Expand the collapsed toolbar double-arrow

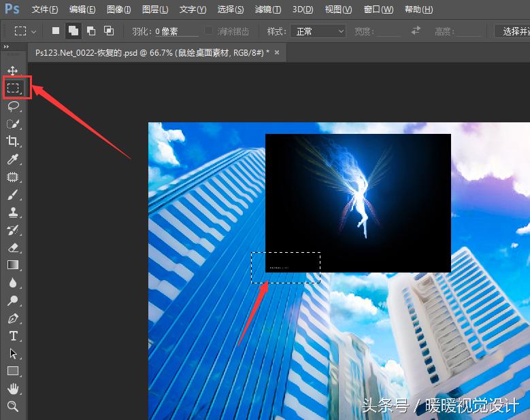6,47
